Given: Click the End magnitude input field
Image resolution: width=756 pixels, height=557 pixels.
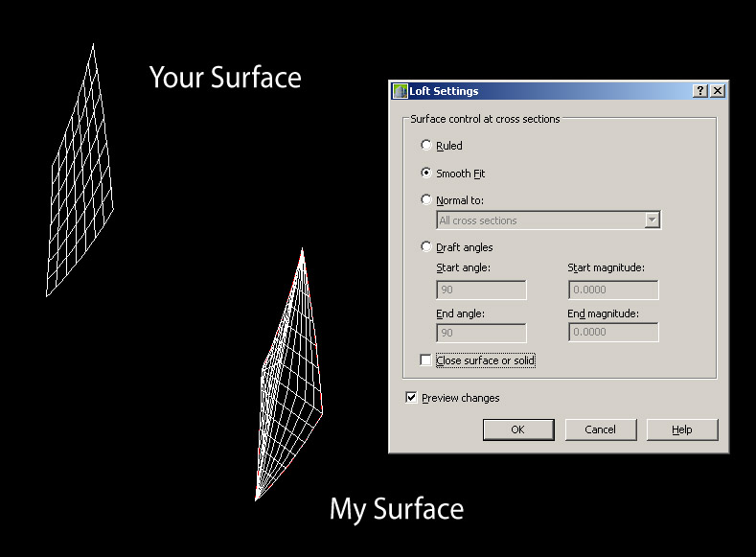Looking at the screenshot, I should [x=613, y=333].
